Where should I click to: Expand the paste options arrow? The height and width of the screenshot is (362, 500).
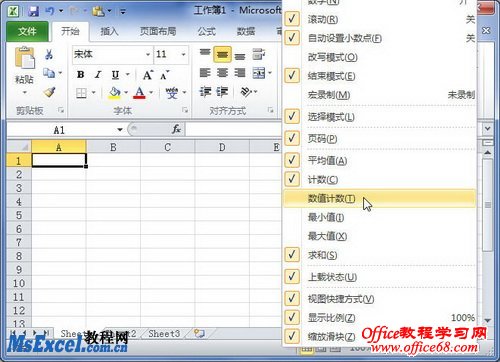tap(24, 92)
